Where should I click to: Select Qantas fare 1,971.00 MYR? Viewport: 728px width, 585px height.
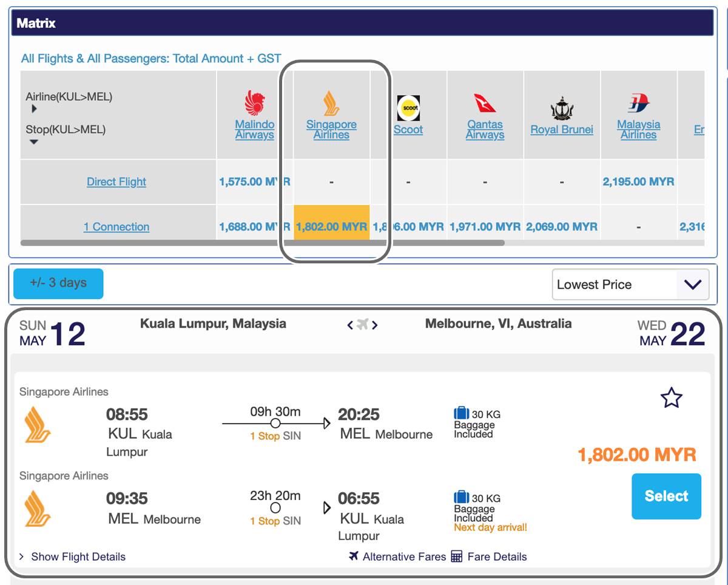[485, 226]
